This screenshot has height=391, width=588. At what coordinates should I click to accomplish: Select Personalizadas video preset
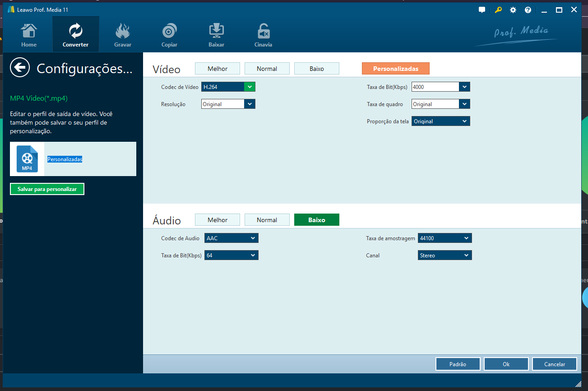click(x=396, y=69)
